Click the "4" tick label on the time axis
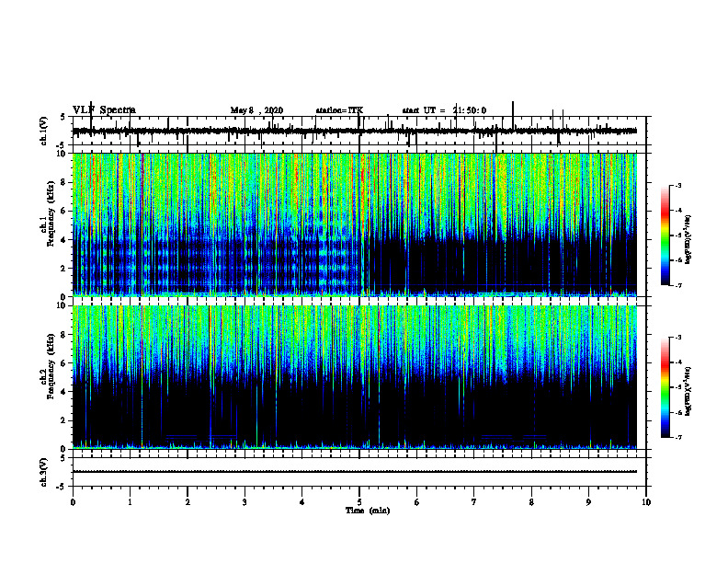The width and height of the screenshot is (728, 563). click(x=302, y=502)
